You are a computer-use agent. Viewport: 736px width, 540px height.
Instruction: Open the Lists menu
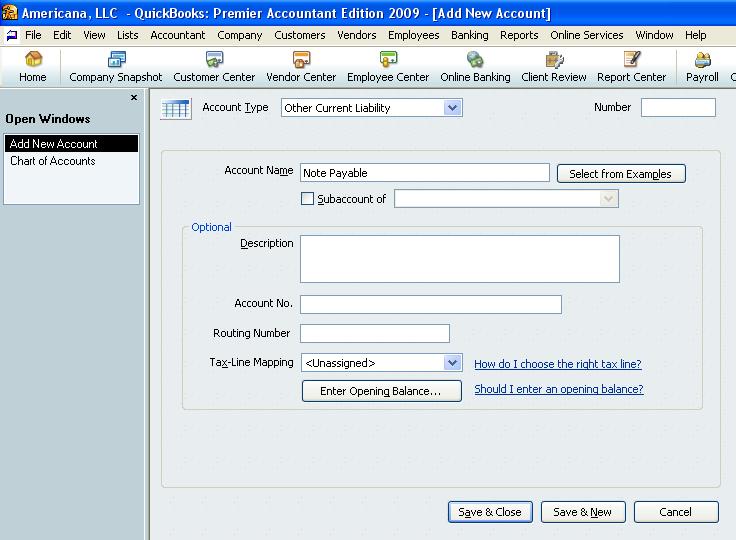(128, 35)
